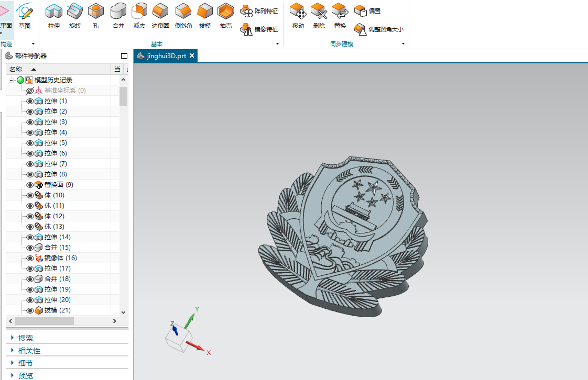Image resolution: width=588 pixels, height=380 pixels.
Task: Maximize the 部件导航器 panel
Action: click(x=124, y=56)
